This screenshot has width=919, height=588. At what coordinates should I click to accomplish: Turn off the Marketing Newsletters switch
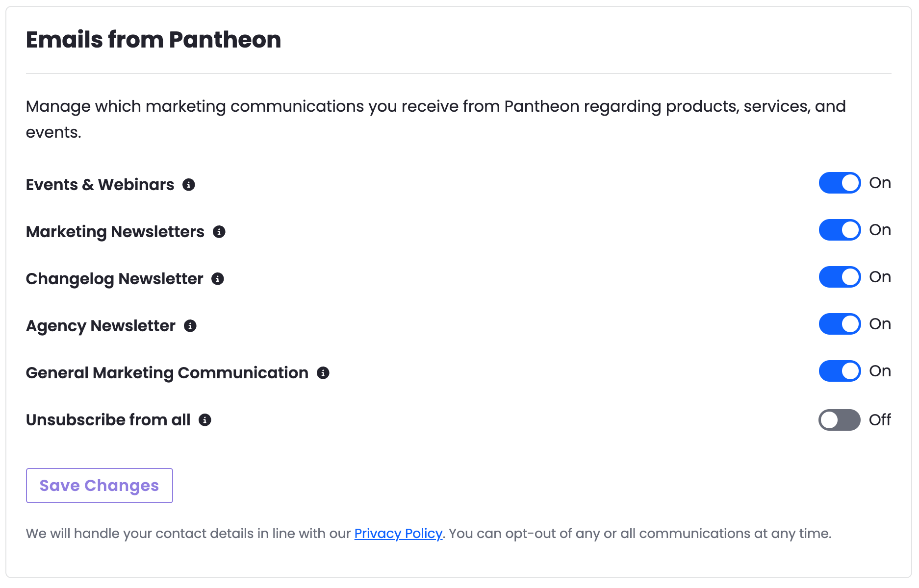[x=840, y=230]
